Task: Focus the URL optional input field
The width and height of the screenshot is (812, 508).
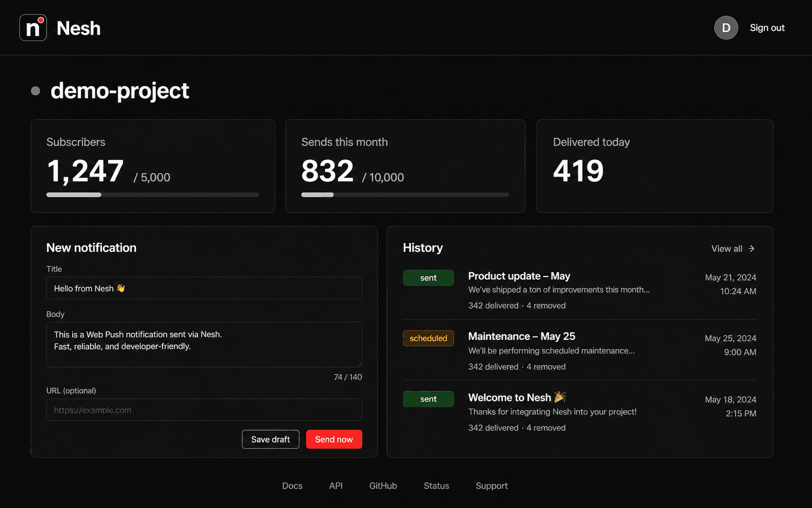Action: click(204, 410)
